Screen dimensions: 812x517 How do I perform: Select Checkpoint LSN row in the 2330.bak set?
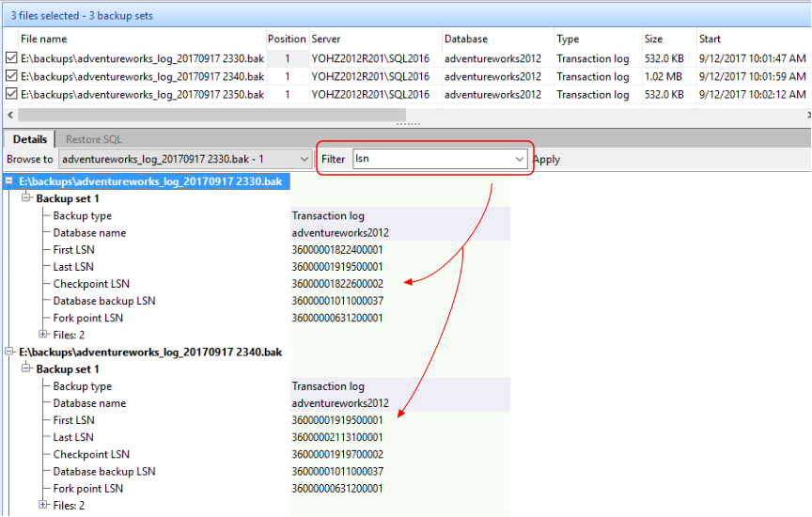[91, 284]
